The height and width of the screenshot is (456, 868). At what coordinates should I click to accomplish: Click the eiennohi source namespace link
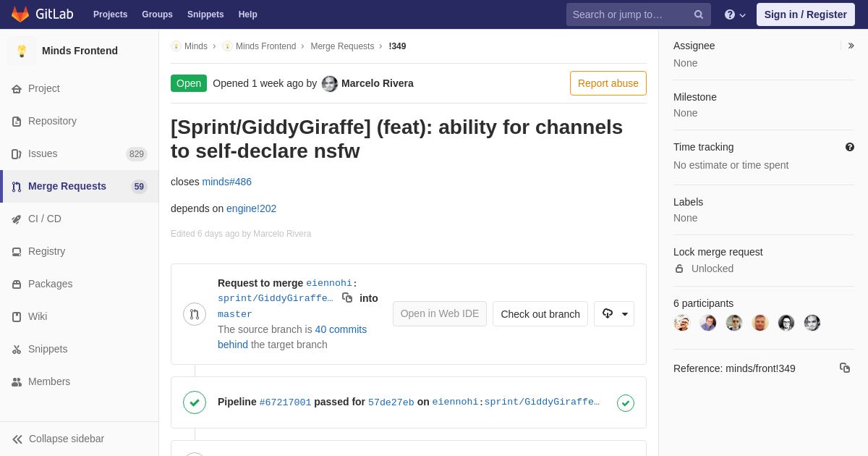tap(329, 284)
